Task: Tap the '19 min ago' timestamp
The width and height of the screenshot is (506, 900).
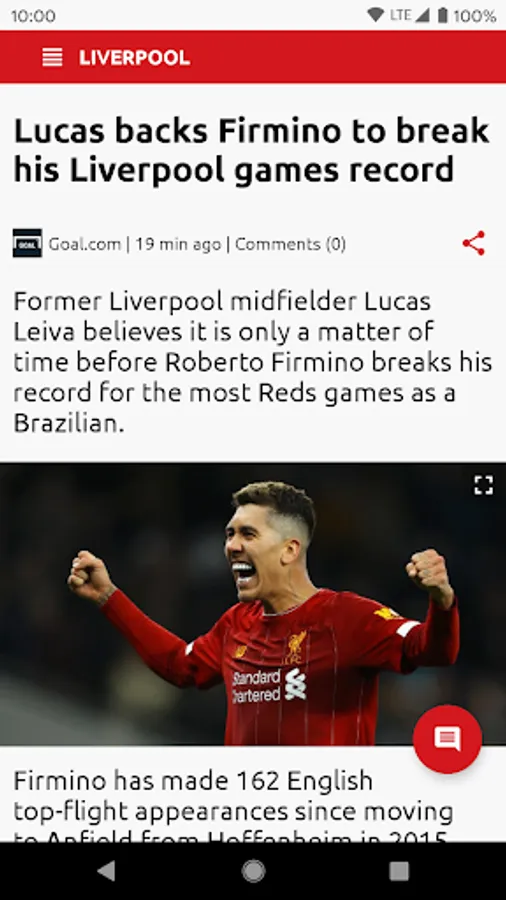Action: (x=178, y=244)
